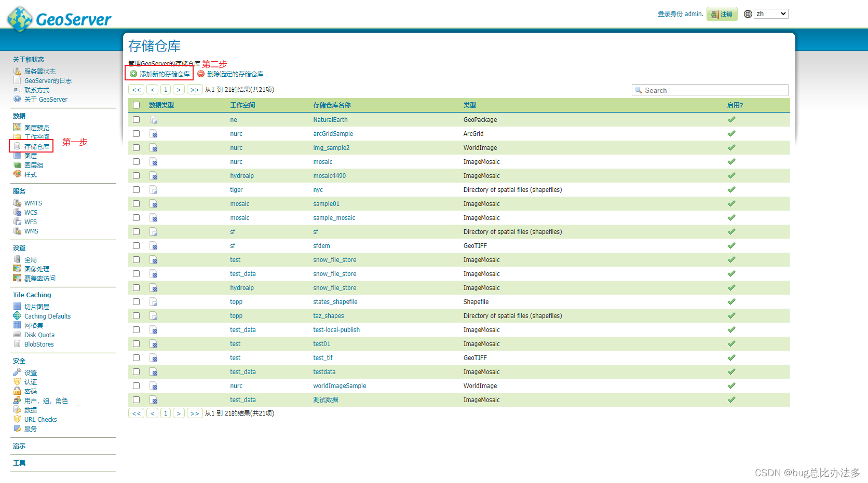Viewport: 868px width, 483px height.
Task: Open server status icon in sidebar
Action: (x=17, y=71)
